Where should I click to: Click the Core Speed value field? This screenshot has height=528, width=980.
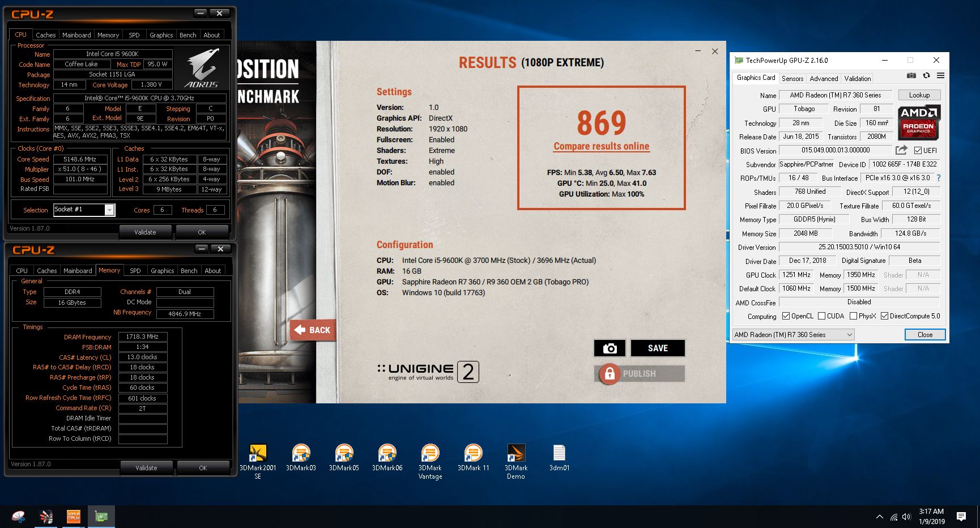click(80, 159)
